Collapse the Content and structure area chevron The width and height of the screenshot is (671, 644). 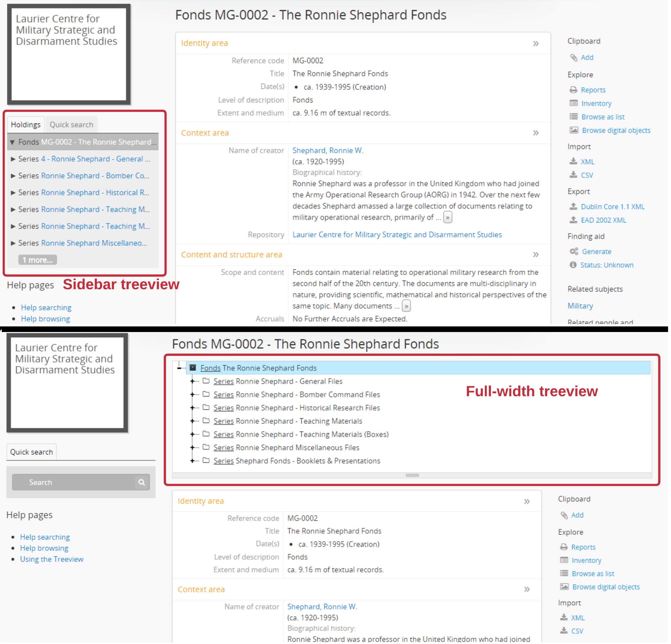coord(536,255)
